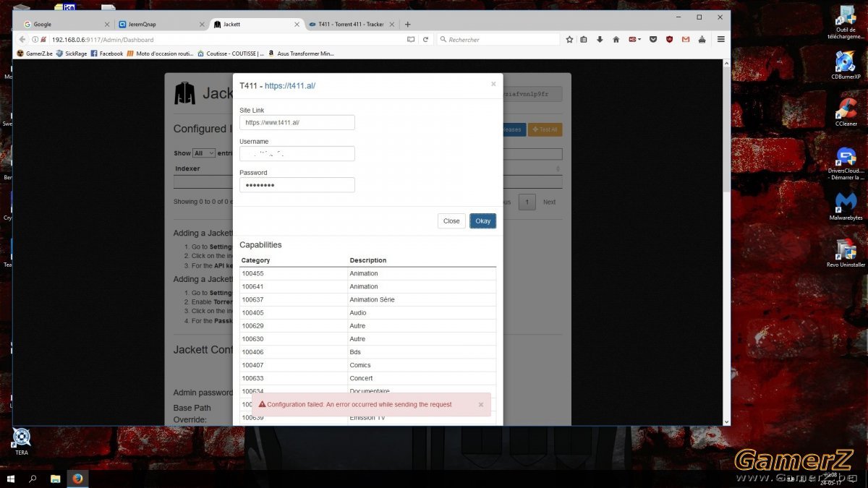Open the TERA desktop shortcut
Screen dimensions: 868x488
click(22, 440)
